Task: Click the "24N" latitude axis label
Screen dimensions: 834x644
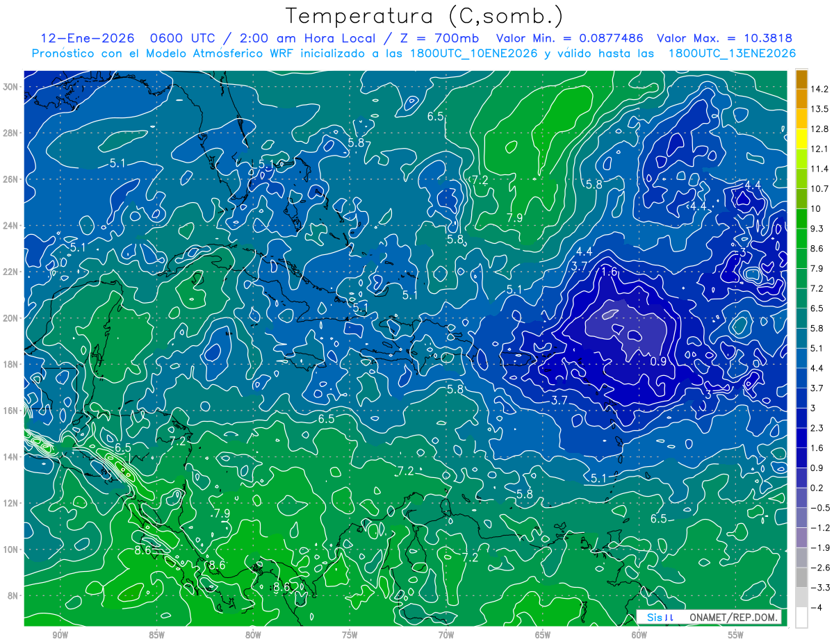Action: (x=10, y=226)
